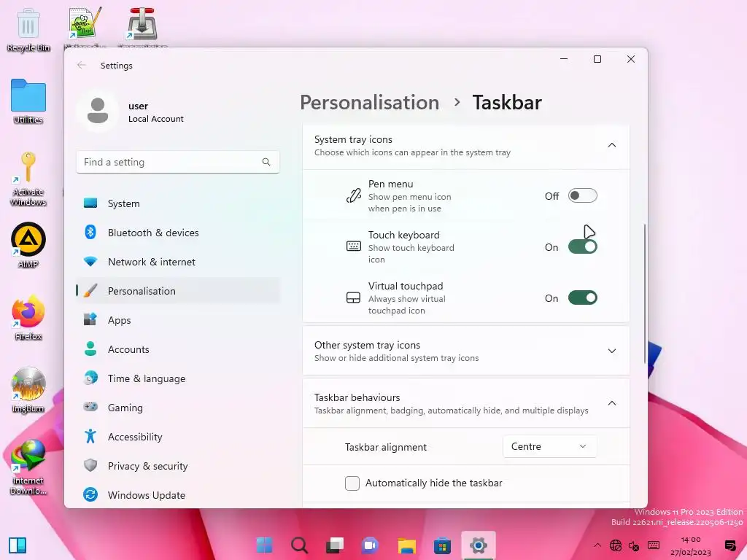747x560 pixels.
Task: Go back with the Settings back arrow
Action: coord(82,65)
